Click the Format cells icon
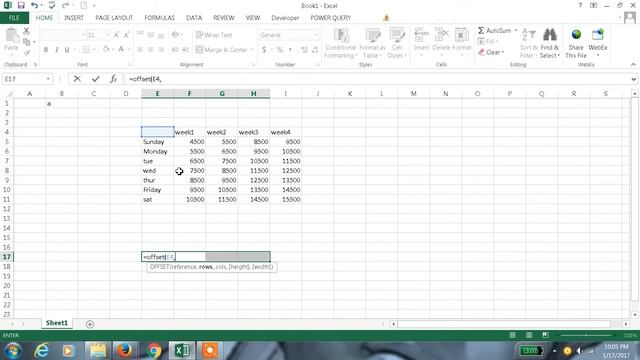The width and height of the screenshot is (640, 360). point(462,35)
